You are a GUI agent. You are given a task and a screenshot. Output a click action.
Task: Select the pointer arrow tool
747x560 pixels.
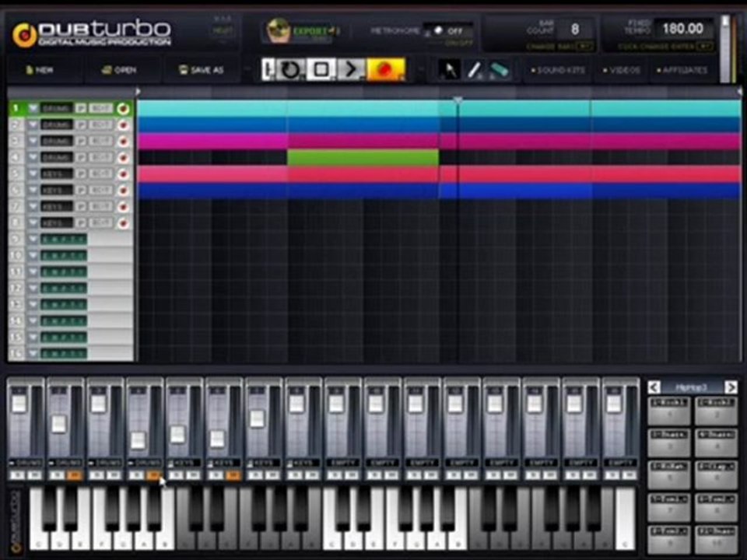click(449, 70)
